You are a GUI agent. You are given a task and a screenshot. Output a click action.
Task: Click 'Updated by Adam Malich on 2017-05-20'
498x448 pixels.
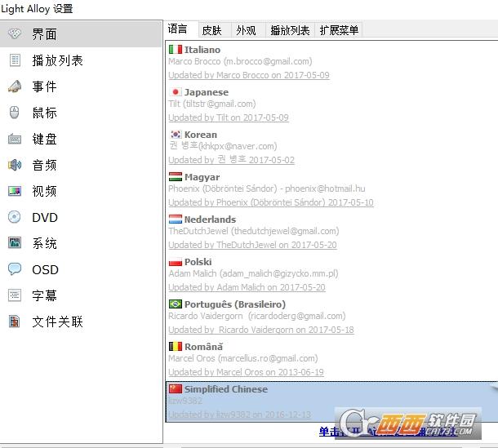click(x=247, y=287)
